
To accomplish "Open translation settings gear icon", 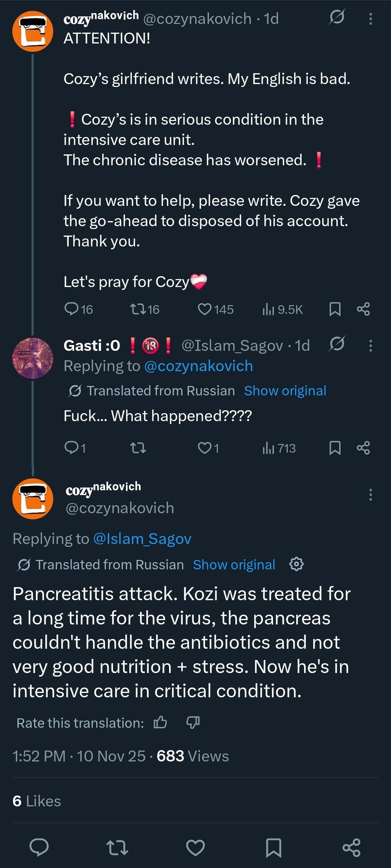I will [x=297, y=564].
